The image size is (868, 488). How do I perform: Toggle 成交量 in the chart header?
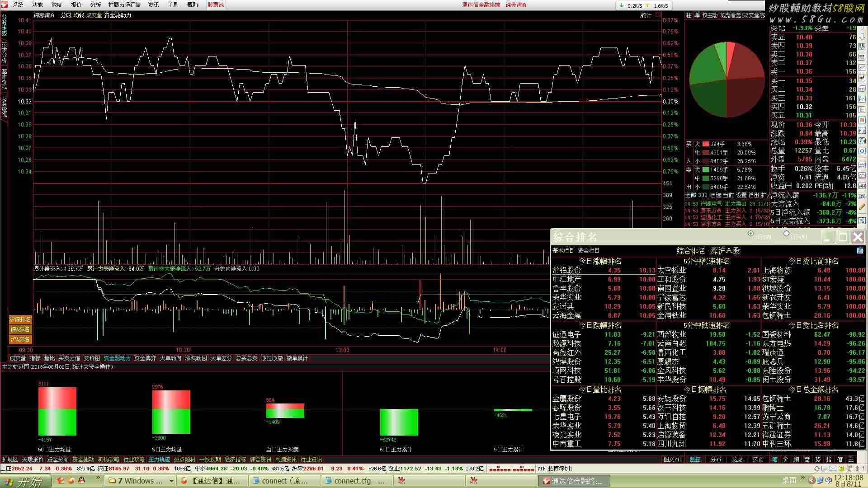click(94, 15)
